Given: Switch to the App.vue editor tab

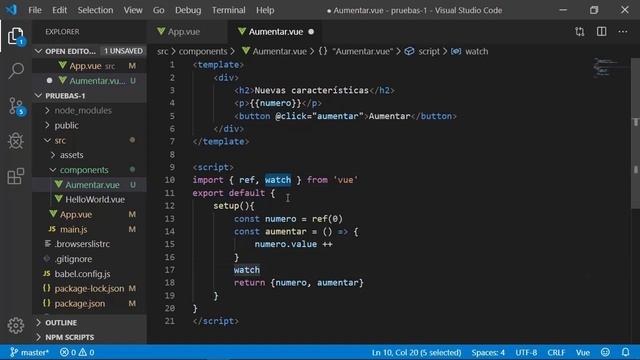Looking at the screenshot, I should pos(184,32).
